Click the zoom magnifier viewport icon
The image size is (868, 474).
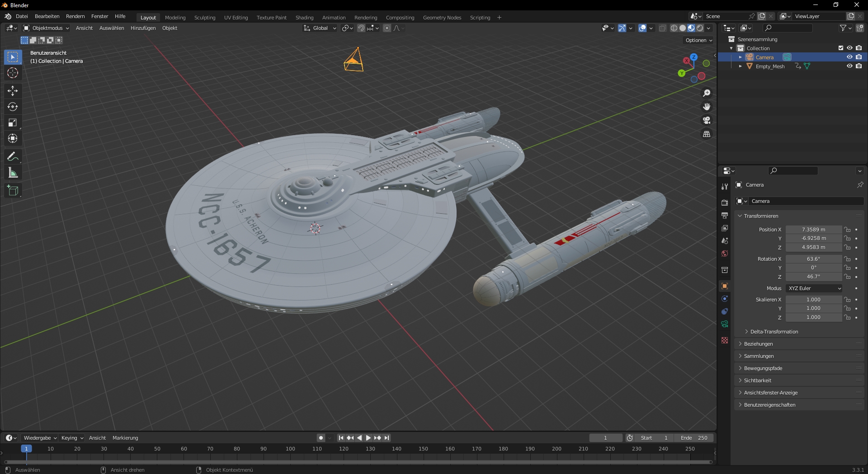click(707, 93)
